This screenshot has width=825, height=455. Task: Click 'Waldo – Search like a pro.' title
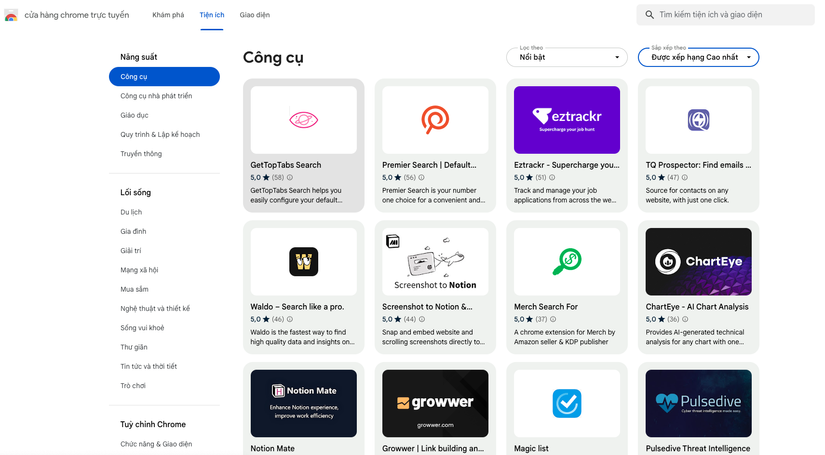(297, 307)
